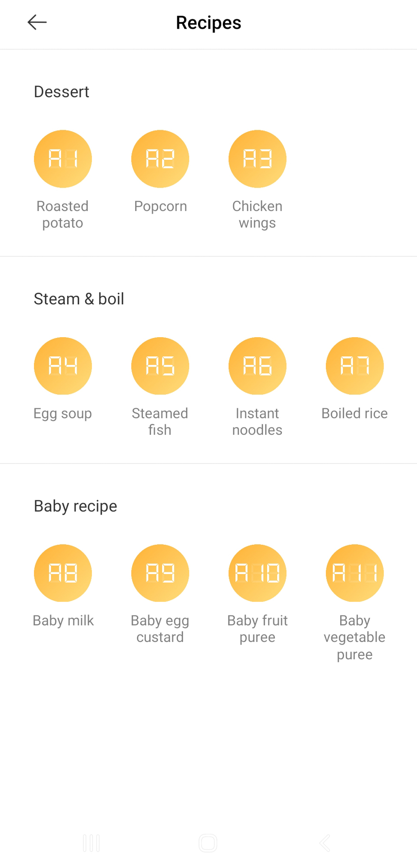Open Android recent apps navigation button
Screen dimensions: 417x868
(91, 843)
